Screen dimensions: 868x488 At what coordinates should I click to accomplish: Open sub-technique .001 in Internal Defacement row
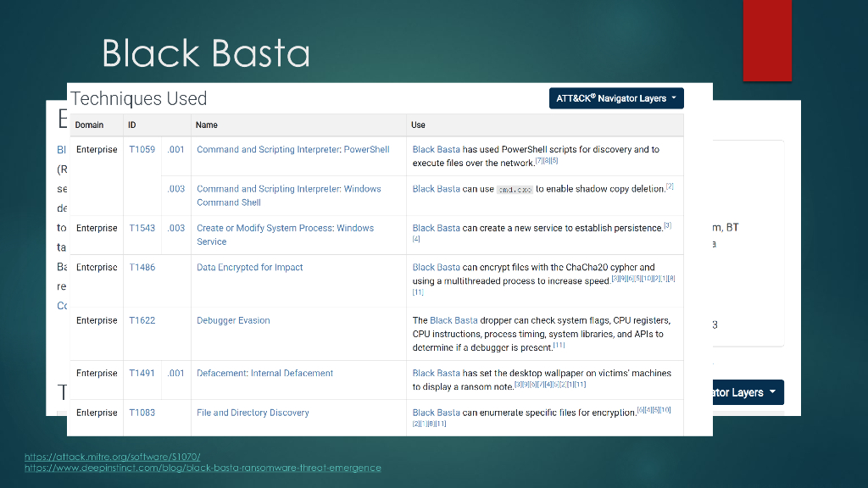click(x=176, y=373)
